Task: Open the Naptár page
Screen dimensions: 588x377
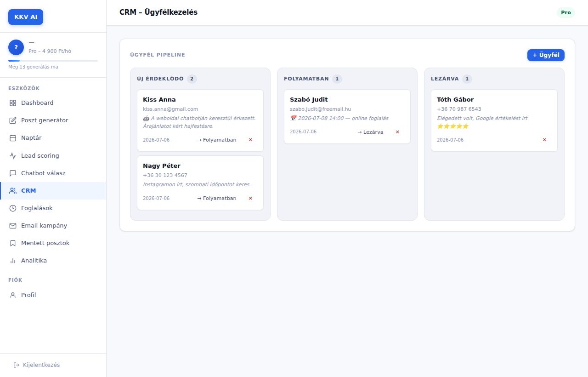Action: [53, 138]
